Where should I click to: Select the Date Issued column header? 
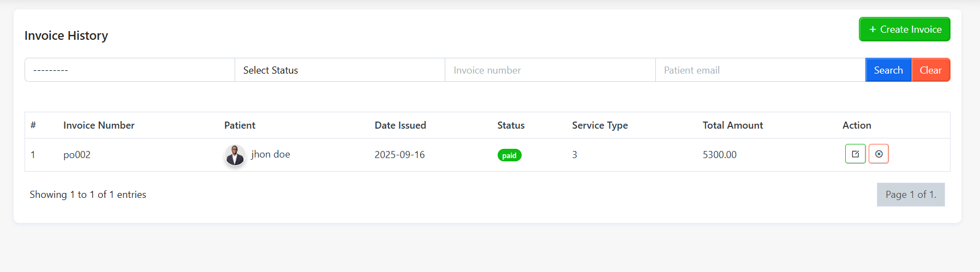pyautogui.click(x=400, y=125)
